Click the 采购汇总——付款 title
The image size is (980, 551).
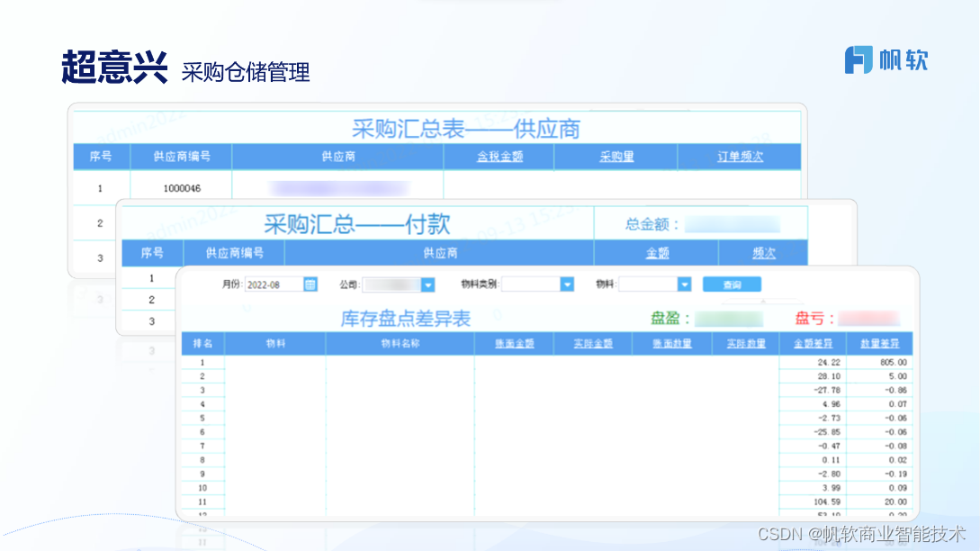357,224
